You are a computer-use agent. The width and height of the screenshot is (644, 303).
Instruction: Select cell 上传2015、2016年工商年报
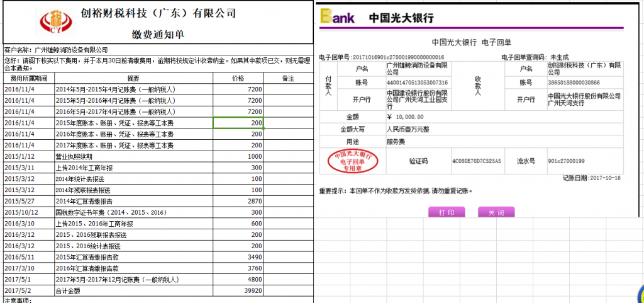pos(133,224)
